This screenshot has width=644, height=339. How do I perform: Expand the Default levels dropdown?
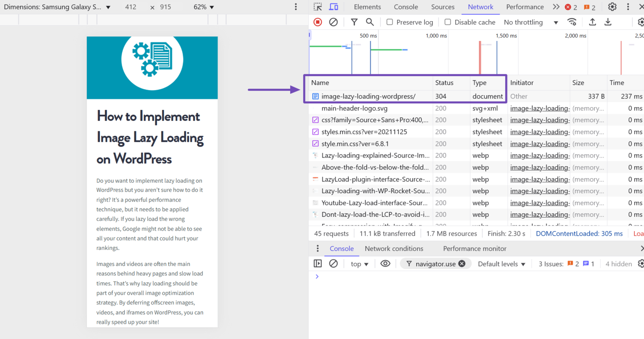coord(501,264)
